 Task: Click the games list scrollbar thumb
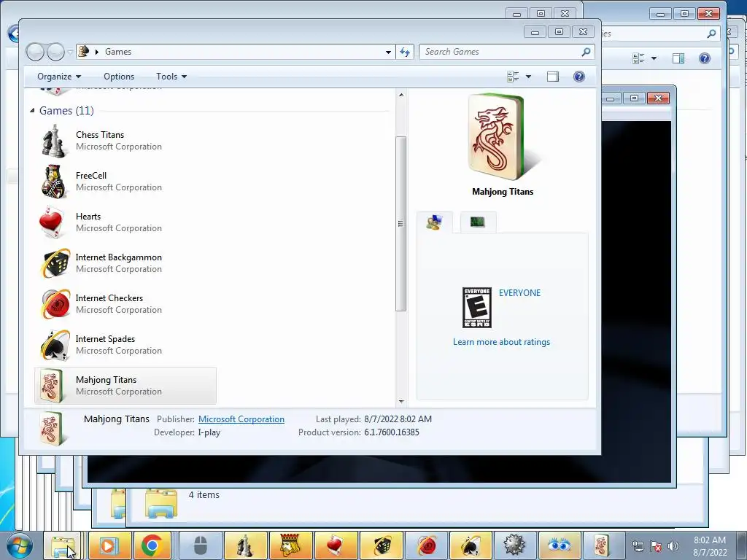(400, 224)
